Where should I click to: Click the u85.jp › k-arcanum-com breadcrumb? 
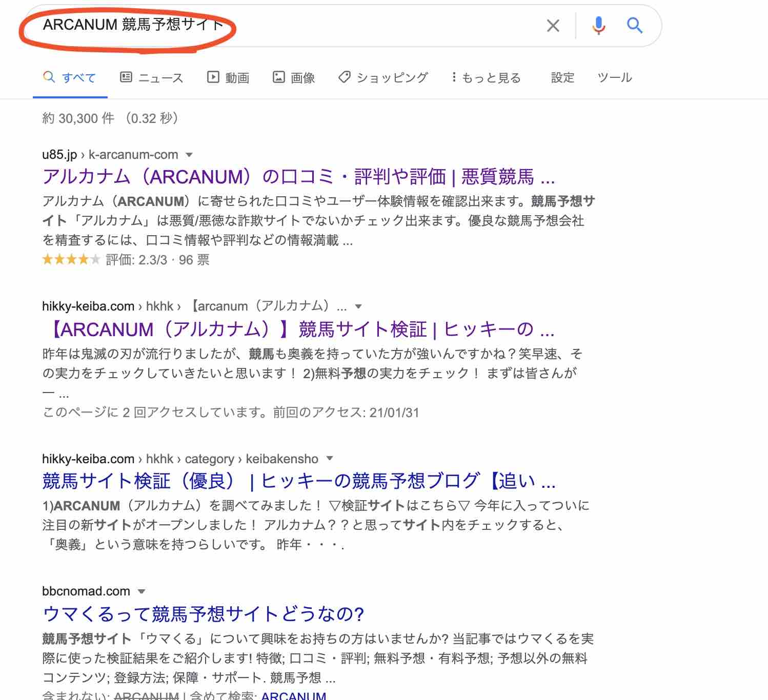(x=110, y=155)
